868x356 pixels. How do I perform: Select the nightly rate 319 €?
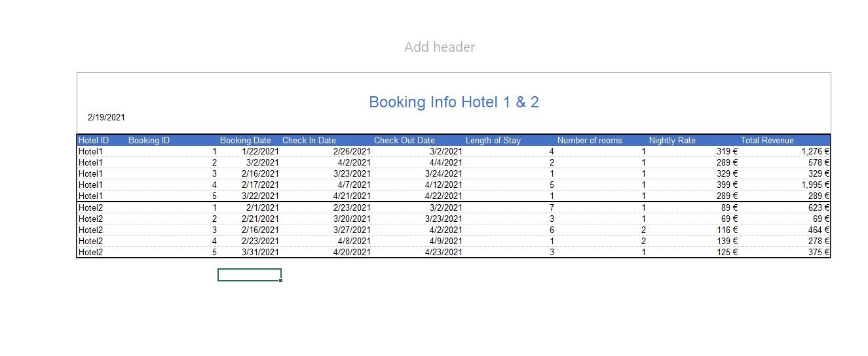coord(727,151)
